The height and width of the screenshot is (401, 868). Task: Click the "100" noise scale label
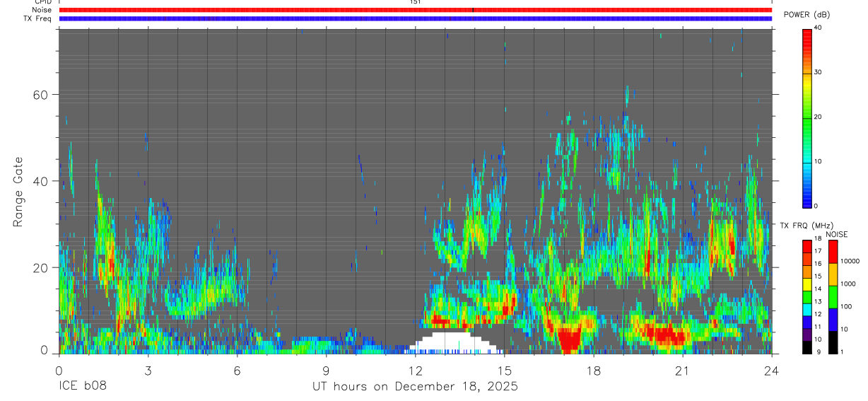point(845,306)
